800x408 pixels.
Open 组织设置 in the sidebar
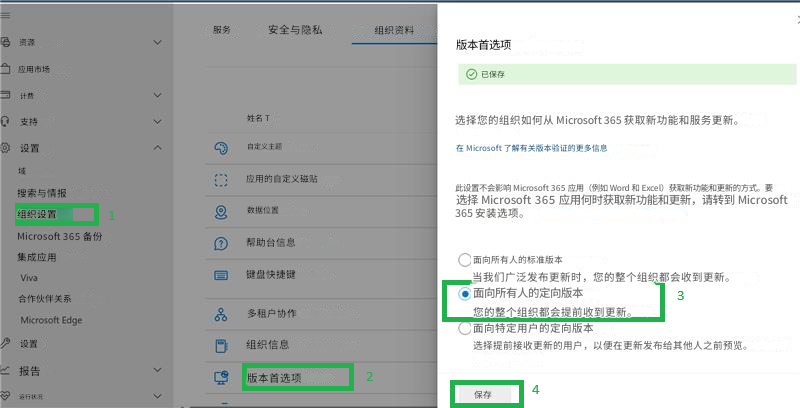point(37,214)
